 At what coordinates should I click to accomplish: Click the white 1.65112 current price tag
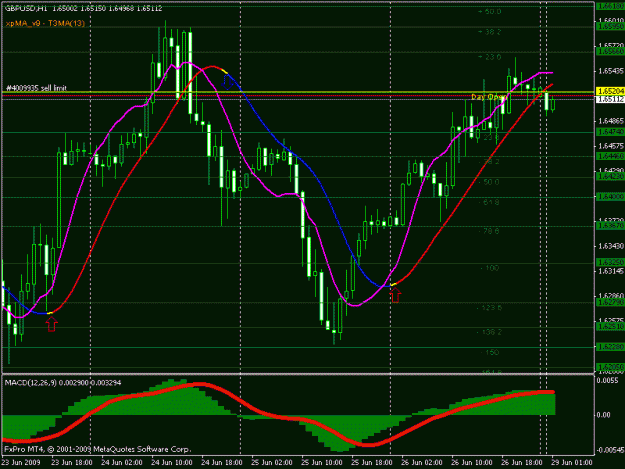pos(610,99)
